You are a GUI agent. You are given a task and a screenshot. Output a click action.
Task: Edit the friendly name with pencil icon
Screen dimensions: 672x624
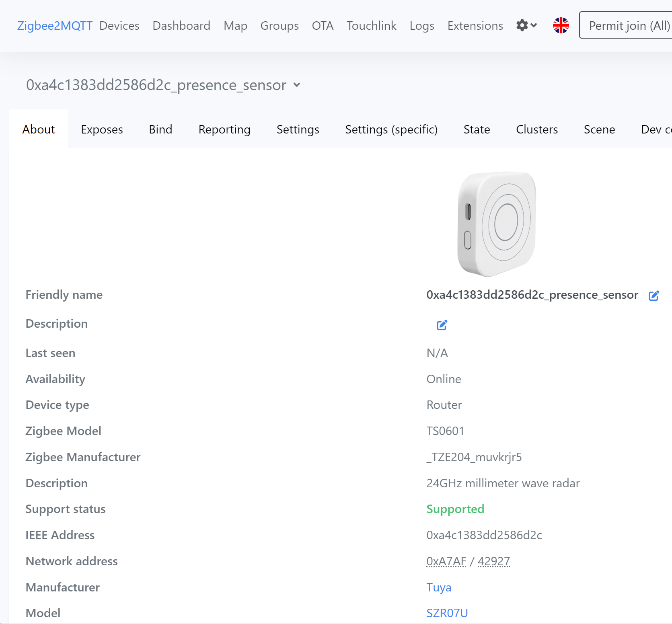click(x=654, y=296)
